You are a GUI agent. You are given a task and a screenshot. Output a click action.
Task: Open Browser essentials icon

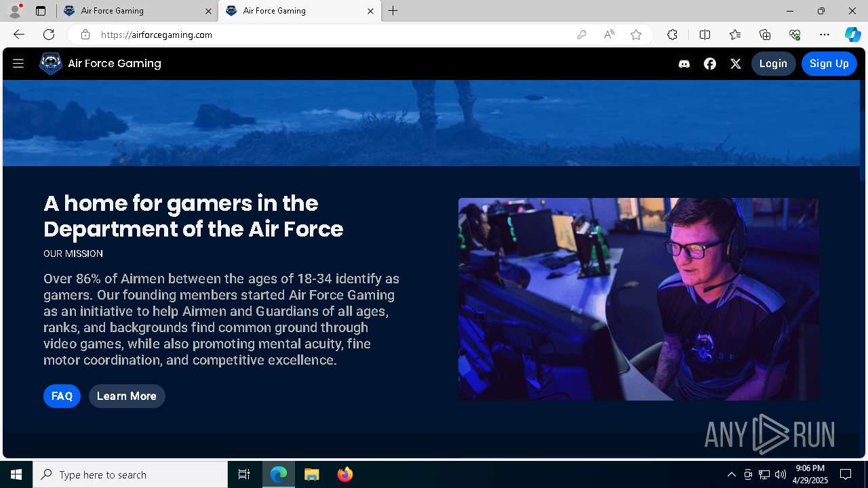[795, 35]
